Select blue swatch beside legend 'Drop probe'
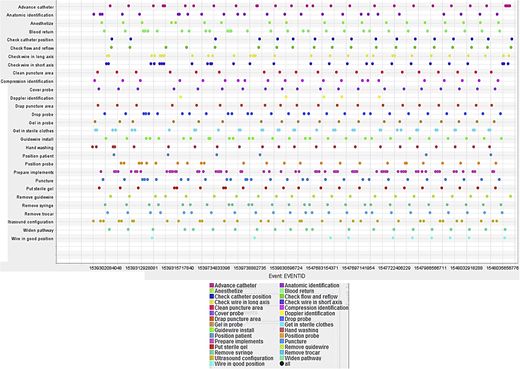The image size is (520, 369). pyautogui.click(x=282, y=319)
